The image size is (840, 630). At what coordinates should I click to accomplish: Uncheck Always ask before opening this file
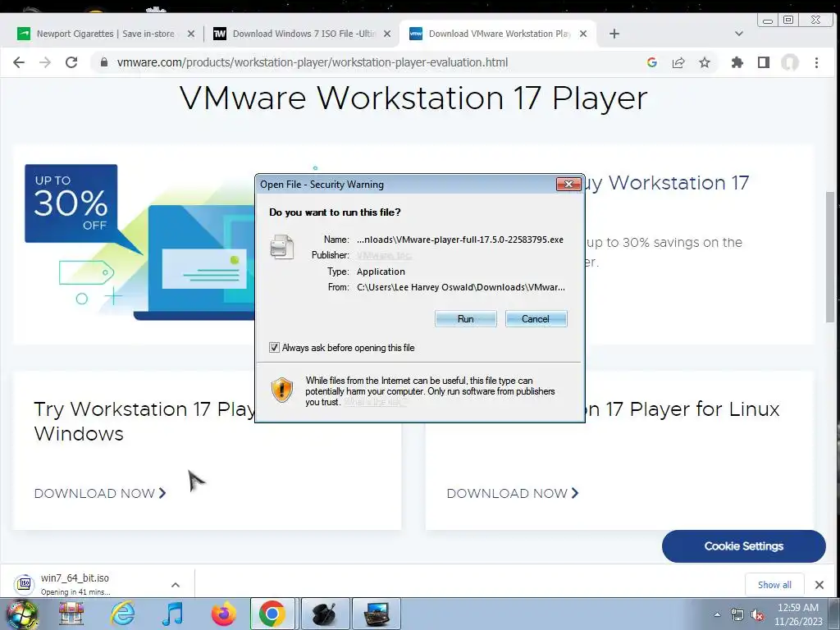274,348
